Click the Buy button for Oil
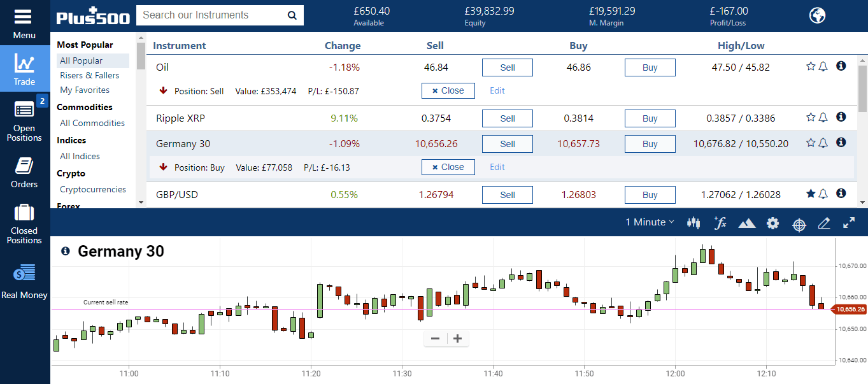The width and height of the screenshot is (868, 384). pos(650,68)
